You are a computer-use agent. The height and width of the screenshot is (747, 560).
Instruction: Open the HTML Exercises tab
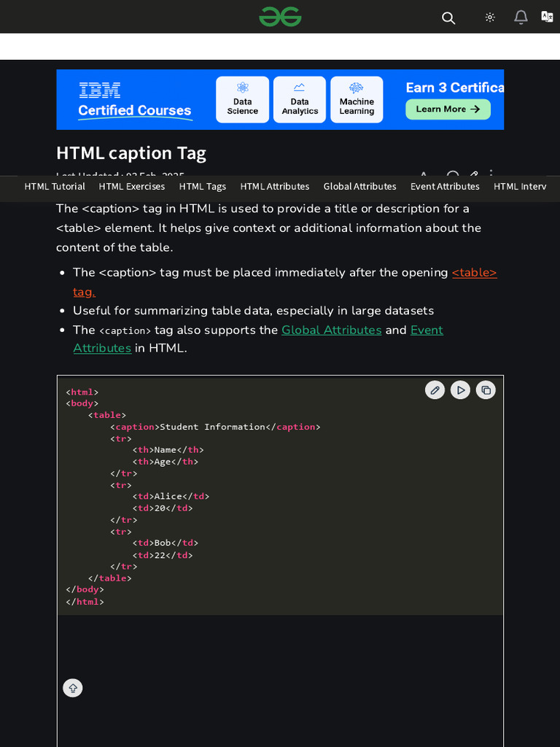pos(132,186)
